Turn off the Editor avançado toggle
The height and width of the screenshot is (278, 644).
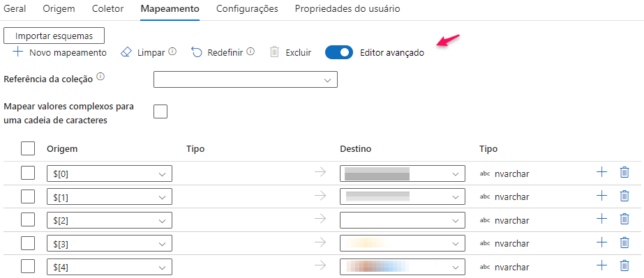(x=339, y=52)
